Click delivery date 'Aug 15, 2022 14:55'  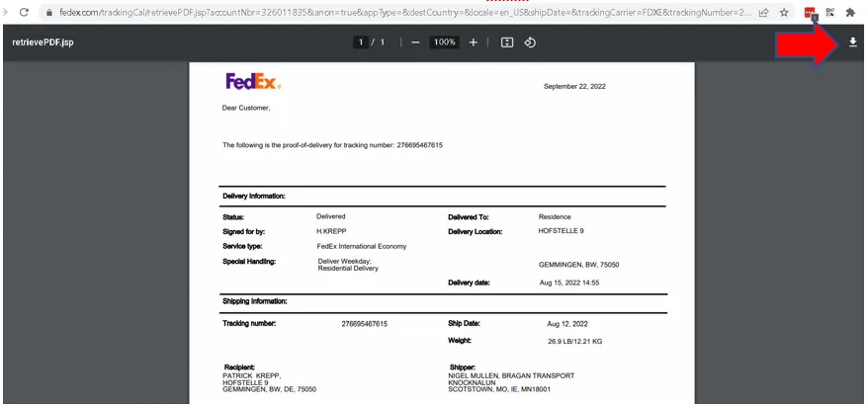tap(569, 283)
